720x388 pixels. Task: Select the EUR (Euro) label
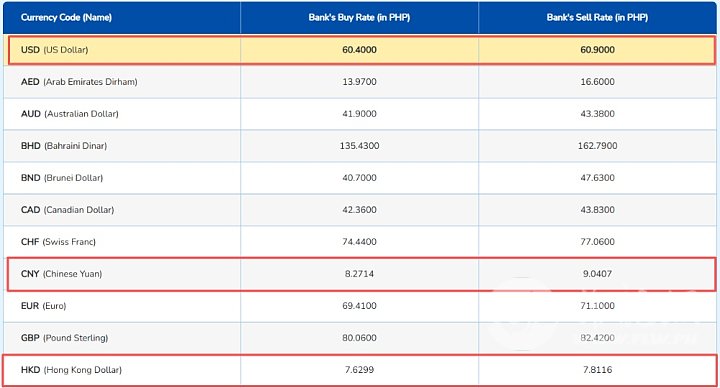(44, 306)
